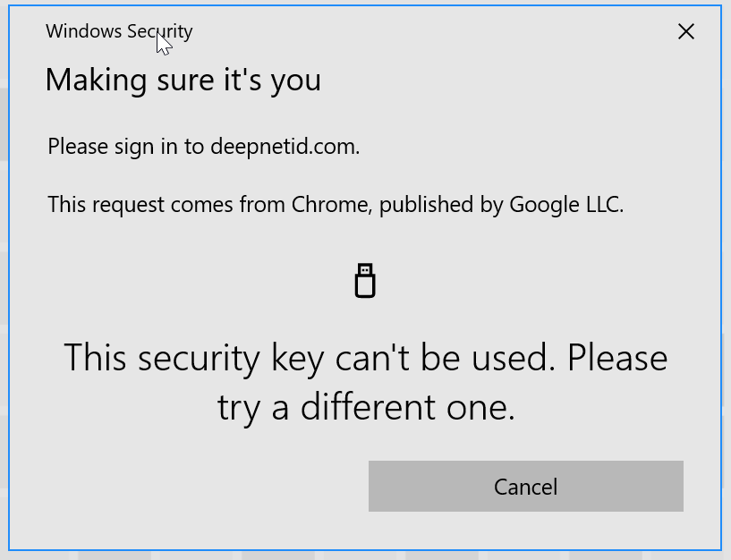Select the "Making sure it's you" heading
The width and height of the screenshot is (731, 560).
(x=183, y=81)
